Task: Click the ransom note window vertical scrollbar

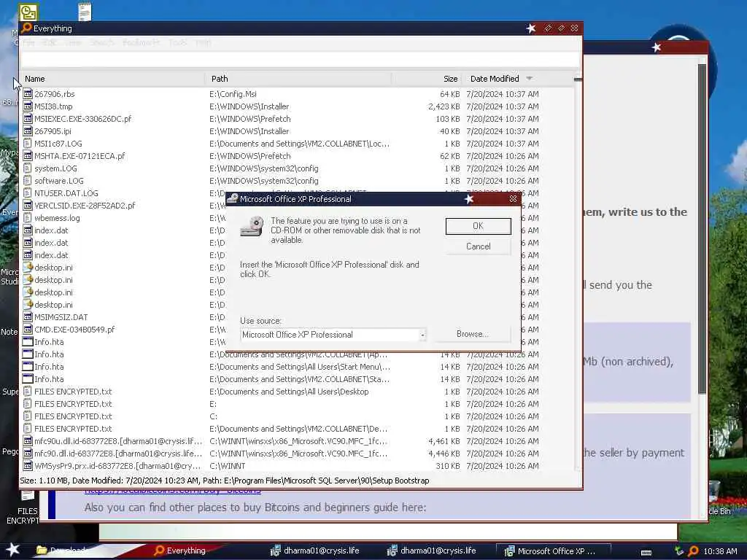Action: coord(702,228)
